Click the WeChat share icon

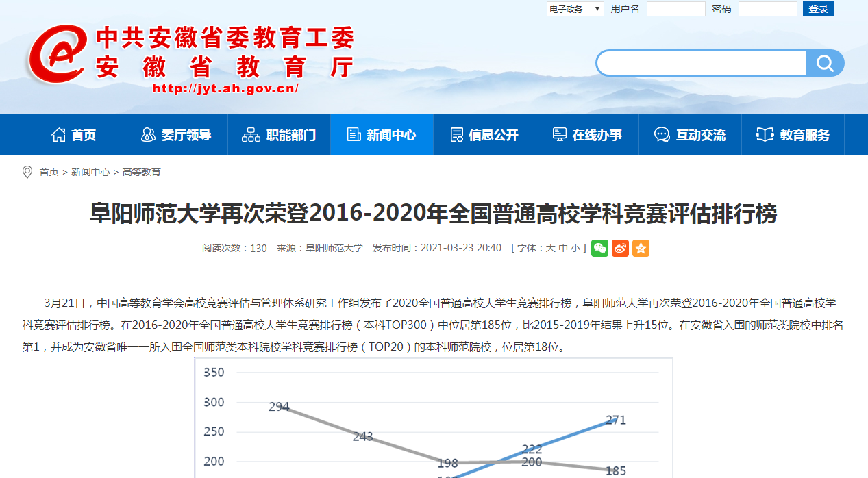click(x=599, y=249)
